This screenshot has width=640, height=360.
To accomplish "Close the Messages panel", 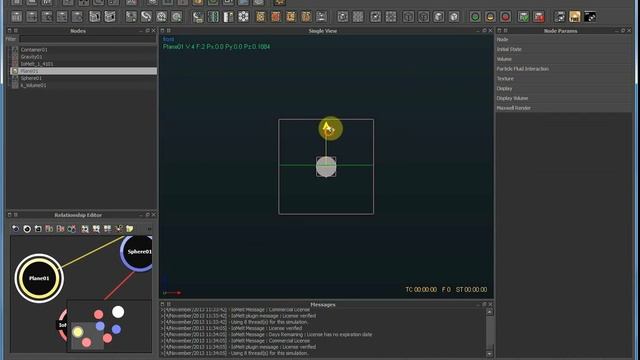I will pyautogui.click(x=490, y=304).
